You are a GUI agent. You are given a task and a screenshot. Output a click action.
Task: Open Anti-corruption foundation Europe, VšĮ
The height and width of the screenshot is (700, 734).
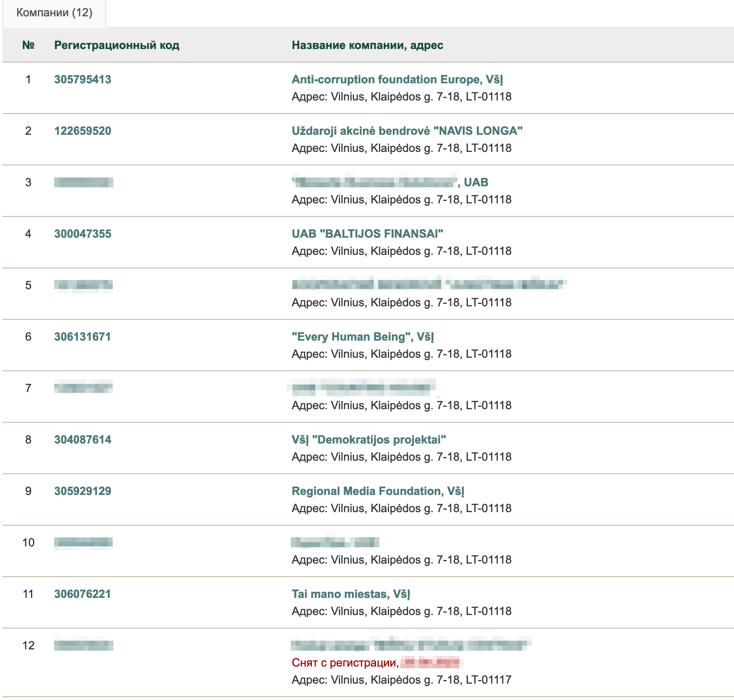tap(397, 79)
